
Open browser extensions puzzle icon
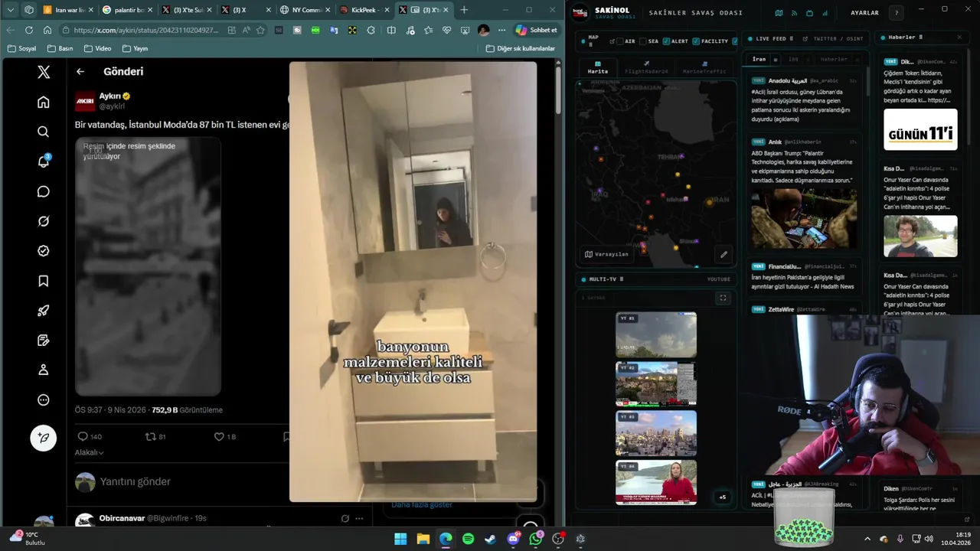tap(371, 30)
